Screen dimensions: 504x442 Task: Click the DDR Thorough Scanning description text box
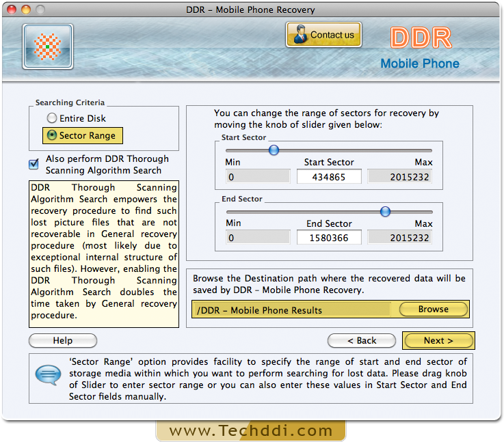104,254
